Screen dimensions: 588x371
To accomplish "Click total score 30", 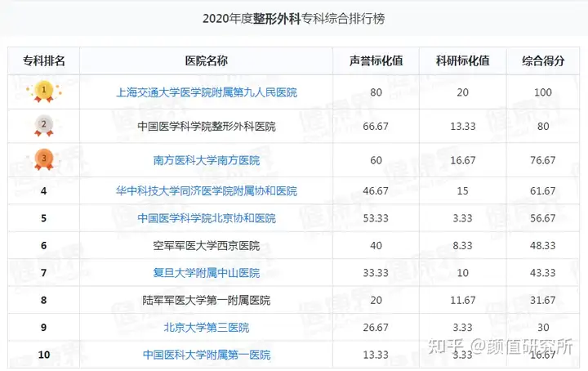I will click(543, 328).
